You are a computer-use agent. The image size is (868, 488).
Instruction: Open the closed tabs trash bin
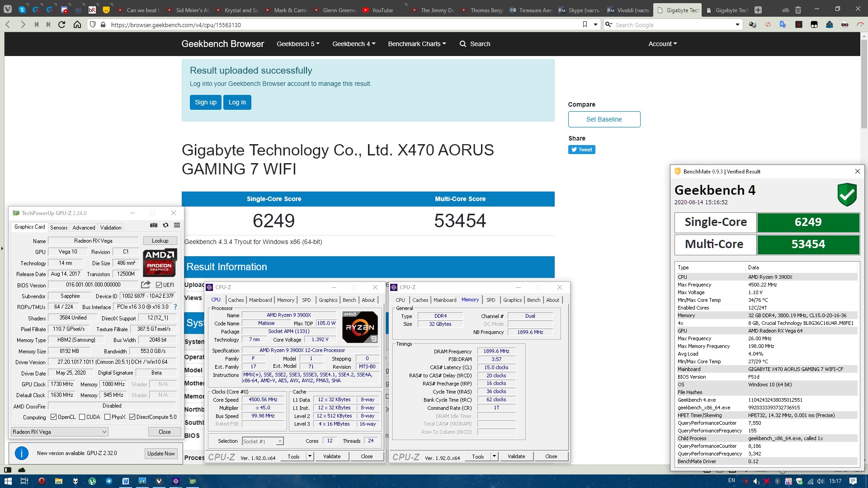tap(798, 10)
